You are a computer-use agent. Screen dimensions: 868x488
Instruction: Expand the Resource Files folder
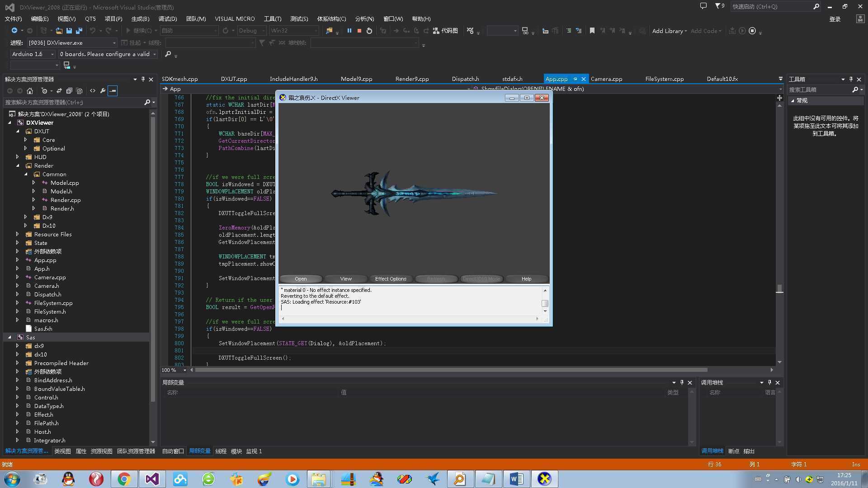click(x=18, y=235)
